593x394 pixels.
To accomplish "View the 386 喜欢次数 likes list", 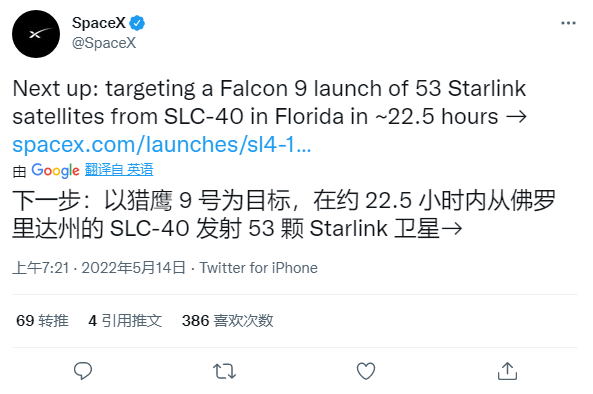I will (228, 321).
